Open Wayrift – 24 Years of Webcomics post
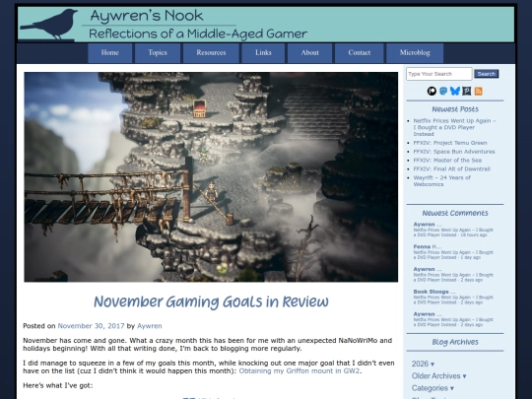This screenshot has height=399, width=532. (x=441, y=181)
